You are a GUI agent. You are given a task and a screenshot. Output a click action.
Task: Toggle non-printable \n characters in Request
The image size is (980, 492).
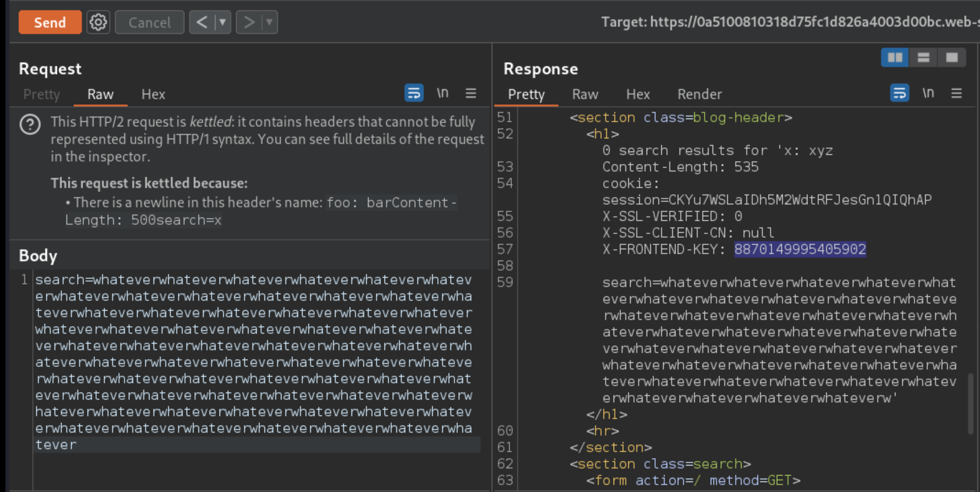point(442,93)
